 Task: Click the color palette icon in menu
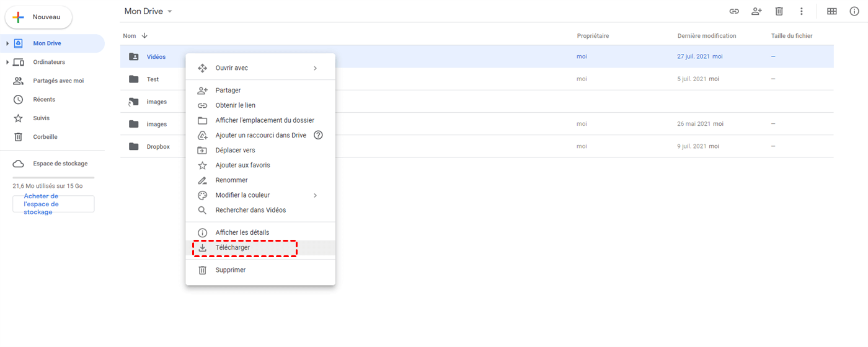[202, 195]
